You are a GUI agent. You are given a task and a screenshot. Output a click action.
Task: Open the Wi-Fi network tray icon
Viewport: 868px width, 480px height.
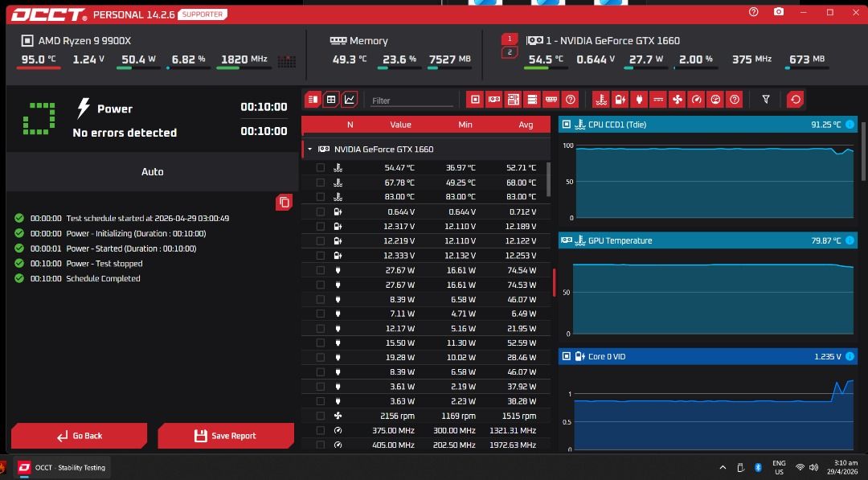tap(800, 468)
